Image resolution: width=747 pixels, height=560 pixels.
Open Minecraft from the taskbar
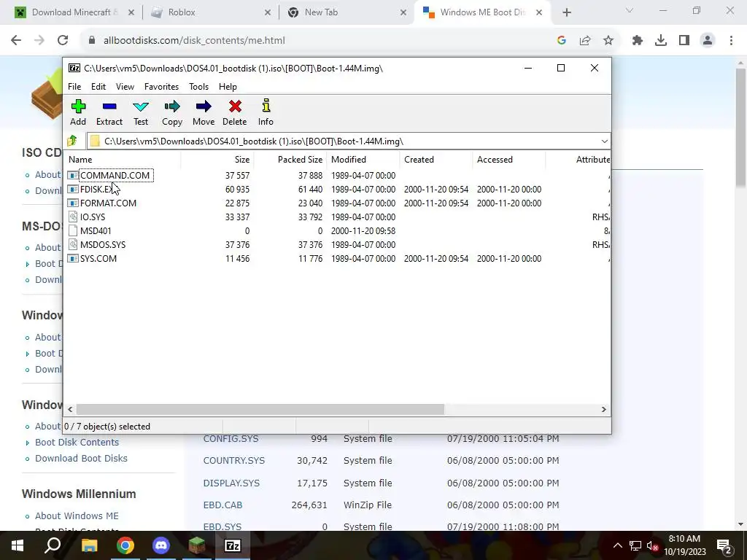197,545
